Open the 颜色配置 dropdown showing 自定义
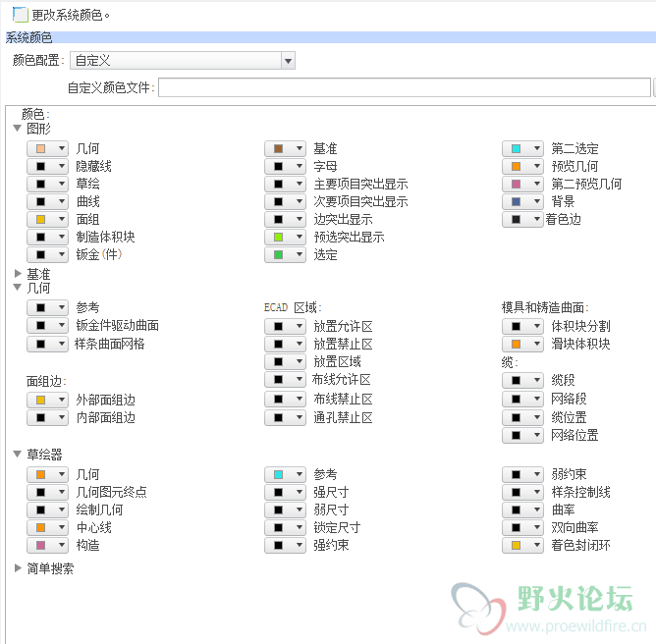 tap(183, 61)
